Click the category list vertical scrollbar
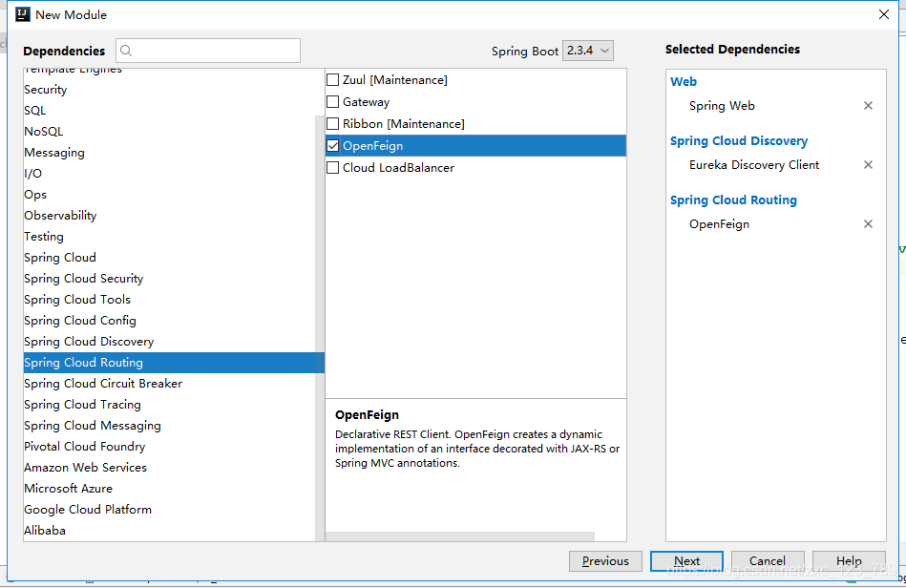 (320, 327)
